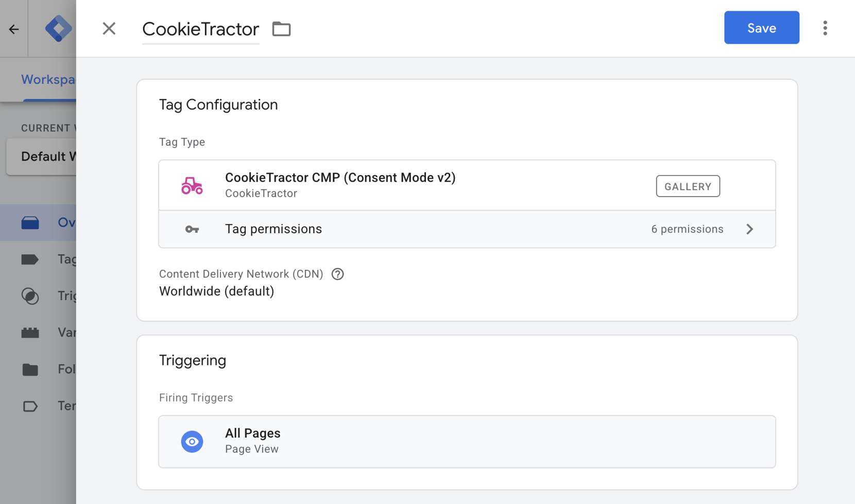Viewport: 855px width, 504px height.
Task: Switch to the Workspace tab
Action: pos(48,80)
